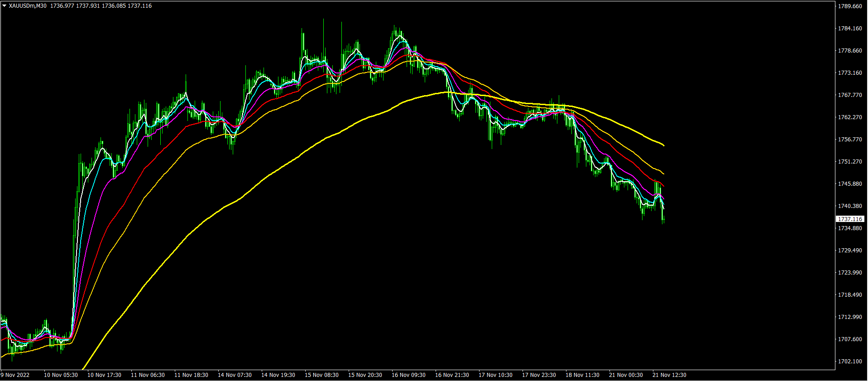The image size is (868, 381).
Task: Click the 1702.100 price scale label
Action: coord(850,362)
